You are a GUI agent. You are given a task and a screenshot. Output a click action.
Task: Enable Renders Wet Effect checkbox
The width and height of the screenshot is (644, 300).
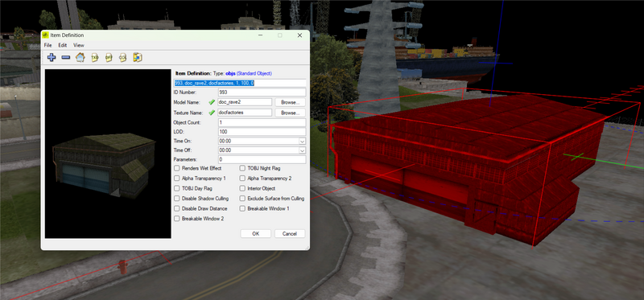[x=176, y=168]
